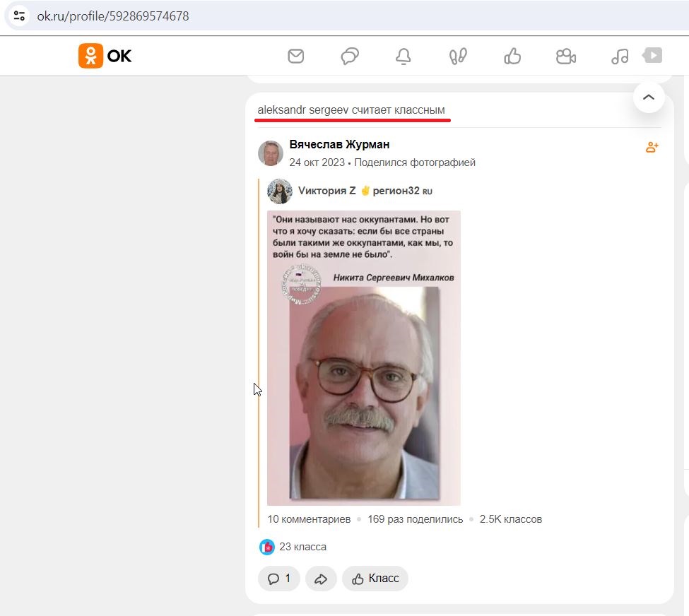Click Вячеслав Журман avatar photo
The width and height of the screenshot is (689, 616).
(271, 153)
